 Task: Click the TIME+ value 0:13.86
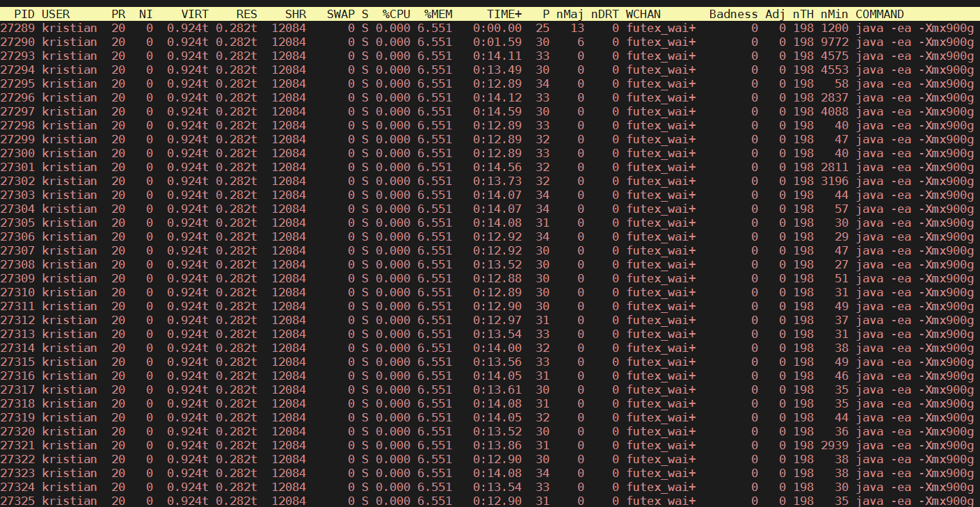[x=497, y=445]
